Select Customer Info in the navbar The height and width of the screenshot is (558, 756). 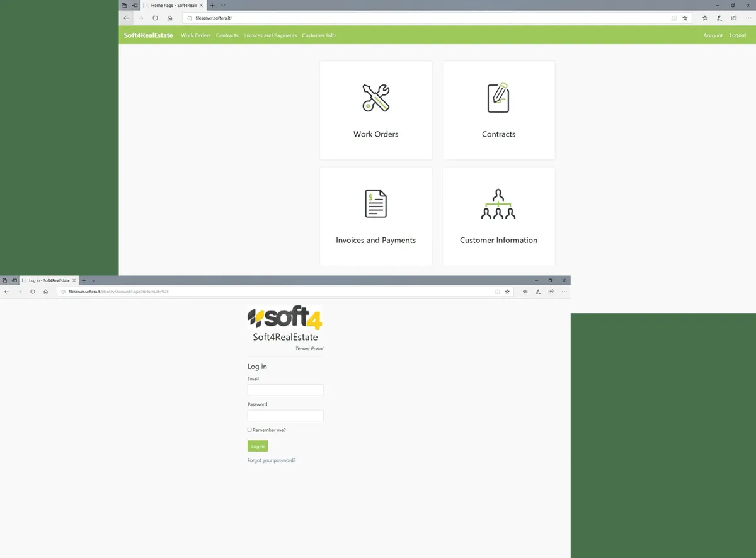[319, 35]
